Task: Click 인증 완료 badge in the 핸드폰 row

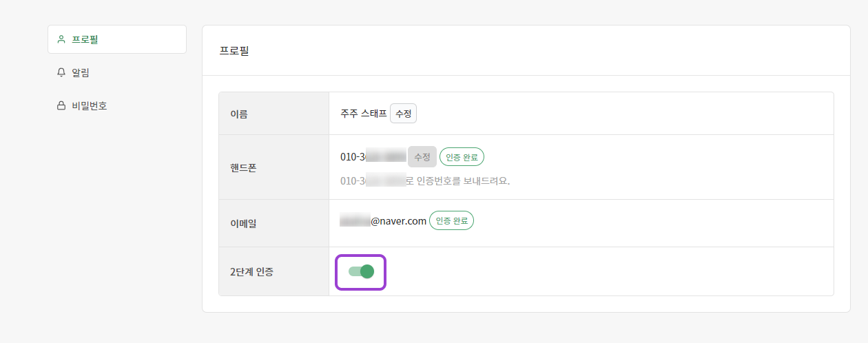Action: click(462, 156)
